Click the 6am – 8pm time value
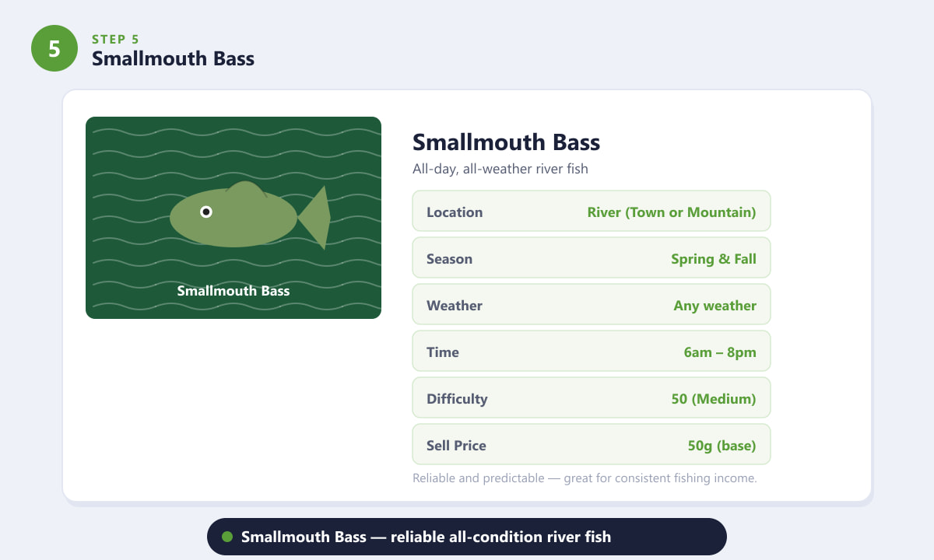Image resolution: width=934 pixels, height=560 pixels. click(720, 352)
